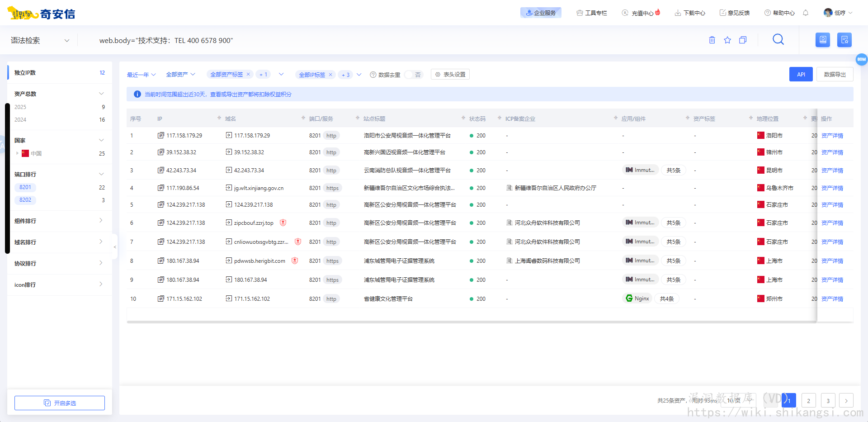Select the 8201 port filter
This screenshot has height=422, width=868.
click(x=25, y=187)
